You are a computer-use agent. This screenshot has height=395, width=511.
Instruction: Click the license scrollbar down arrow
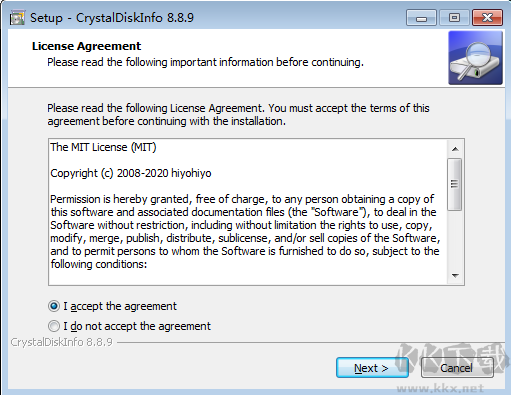click(455, 275)
